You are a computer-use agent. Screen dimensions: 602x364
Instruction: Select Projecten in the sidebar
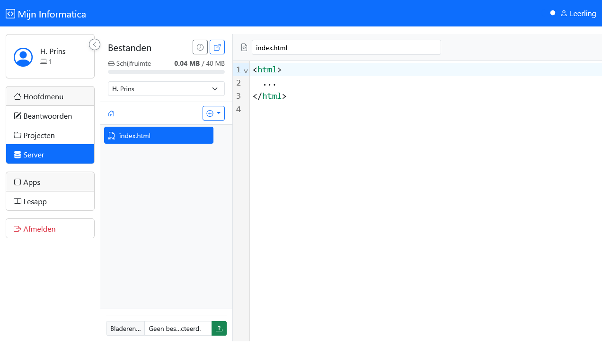pyautogui.click(x=50, y=135)
